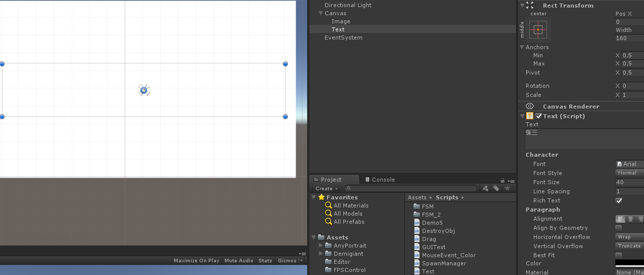This screenshot has height=275, width=644.
Task: Uncheck the Rich Text checkbox
Action: click(x=619, y=200)
